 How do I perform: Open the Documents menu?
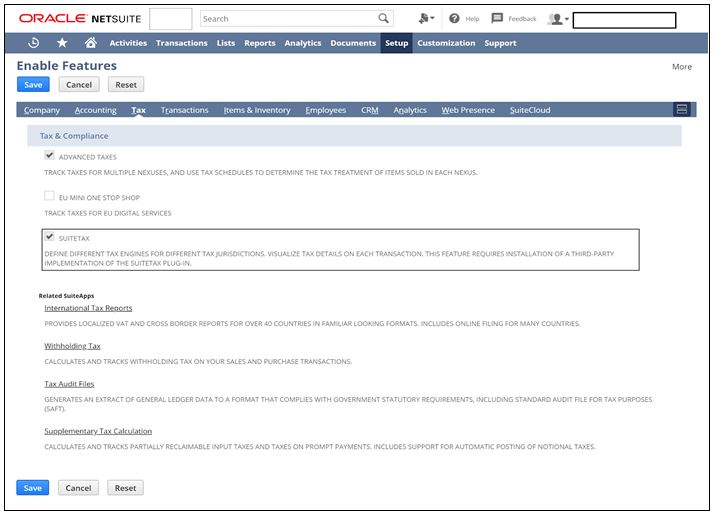click(x=353, y=43)
